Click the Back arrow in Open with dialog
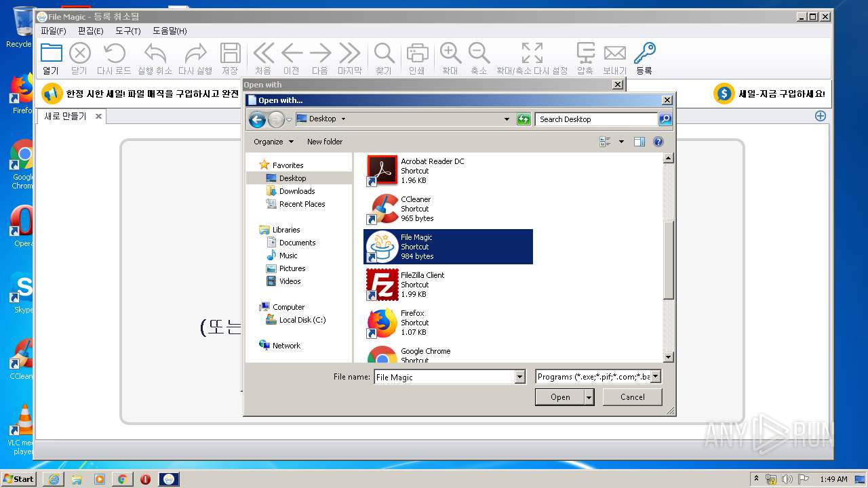Screen dimensions: 868x488 click(257, 120)
